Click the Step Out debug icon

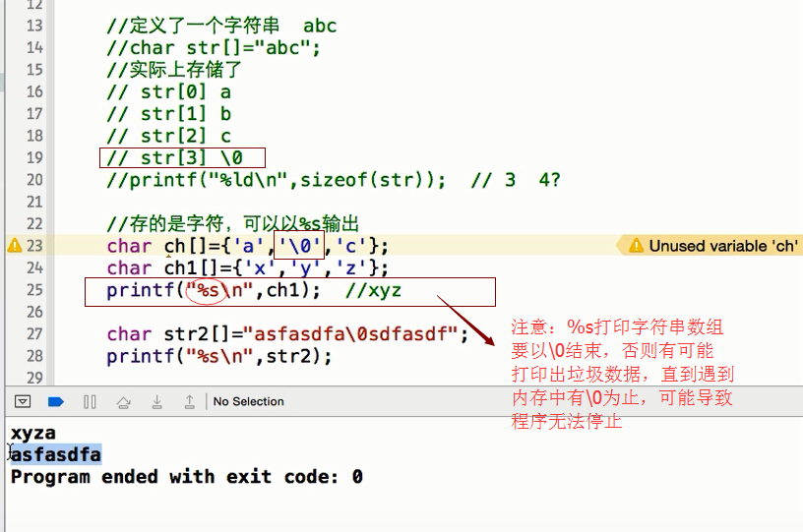[x=190, y=402]
